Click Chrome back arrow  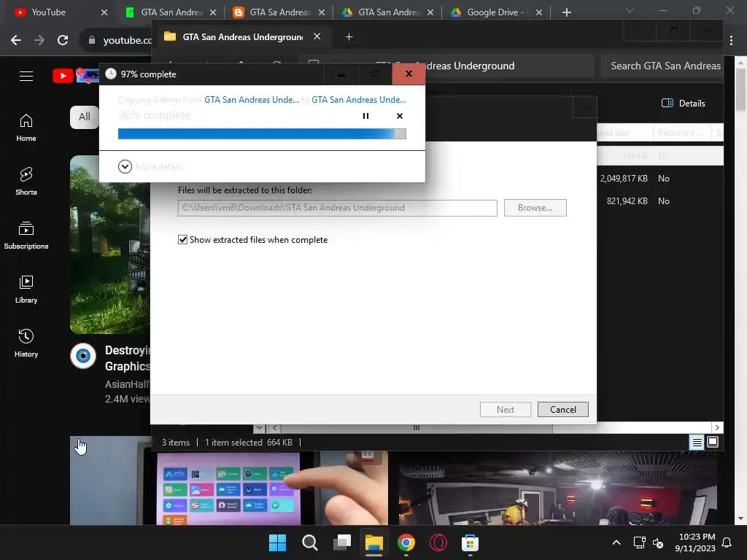click(x=16, y=40)
